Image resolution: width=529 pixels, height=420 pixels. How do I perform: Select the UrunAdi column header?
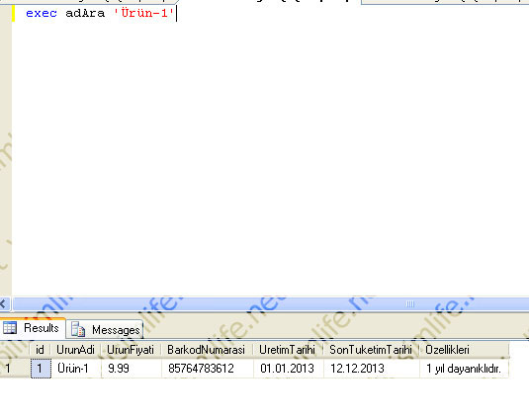point(75,350)
